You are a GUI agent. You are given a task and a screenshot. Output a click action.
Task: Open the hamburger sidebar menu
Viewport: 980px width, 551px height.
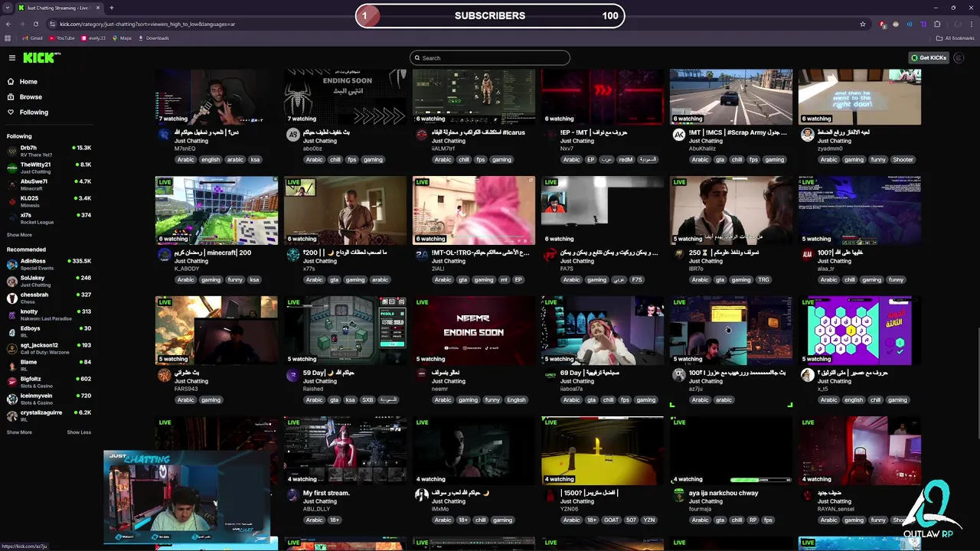pos(12,57)
